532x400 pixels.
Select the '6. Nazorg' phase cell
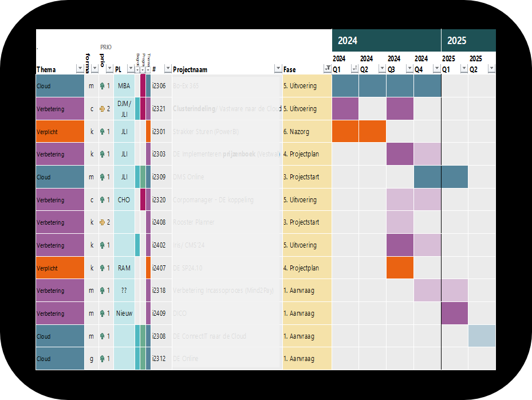(307, 132)
